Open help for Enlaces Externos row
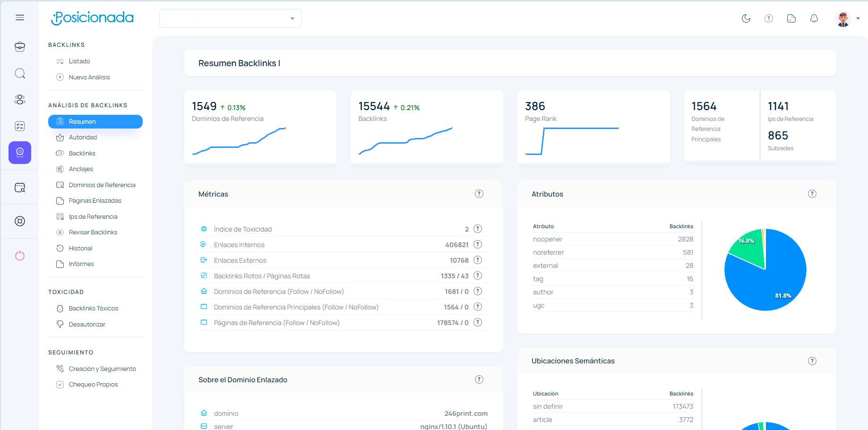 pos(478,260)
